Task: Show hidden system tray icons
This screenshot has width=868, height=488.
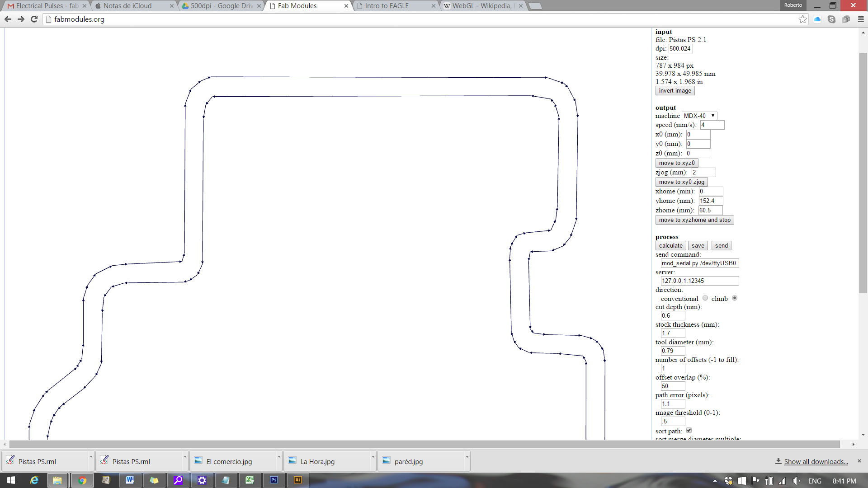Action: pos(715,481)
